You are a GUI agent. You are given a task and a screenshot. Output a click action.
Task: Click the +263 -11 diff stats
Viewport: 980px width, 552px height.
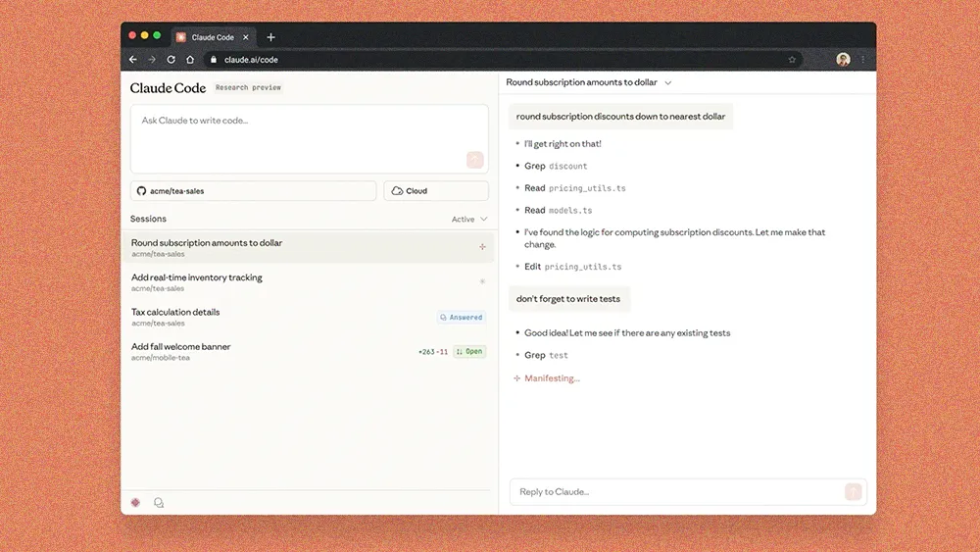pyautogui.click(x=433, y=352)
